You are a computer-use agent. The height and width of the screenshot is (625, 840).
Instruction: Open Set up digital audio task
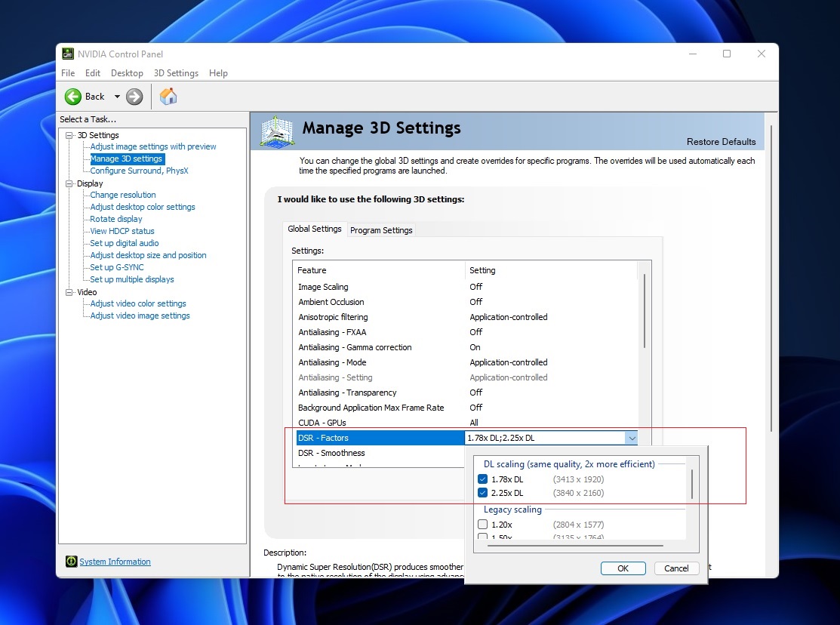(125, 243)
